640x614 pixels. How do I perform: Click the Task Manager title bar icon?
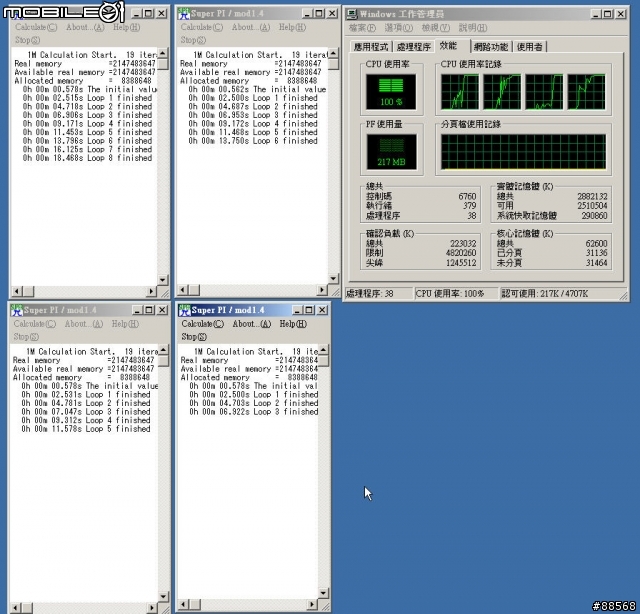click(x=351, y=14)
